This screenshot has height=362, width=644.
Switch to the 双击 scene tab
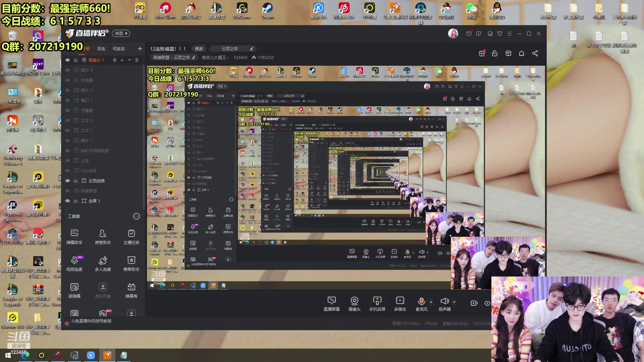101,49
